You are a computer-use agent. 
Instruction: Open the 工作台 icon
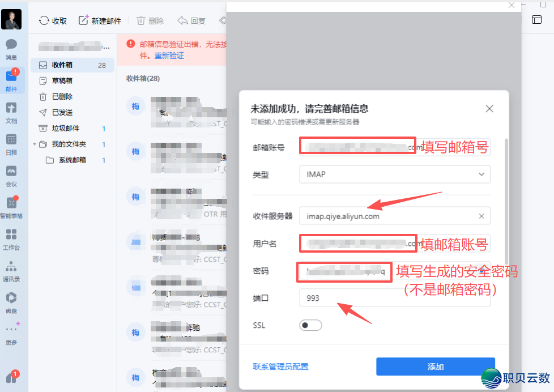pos(12,238)
